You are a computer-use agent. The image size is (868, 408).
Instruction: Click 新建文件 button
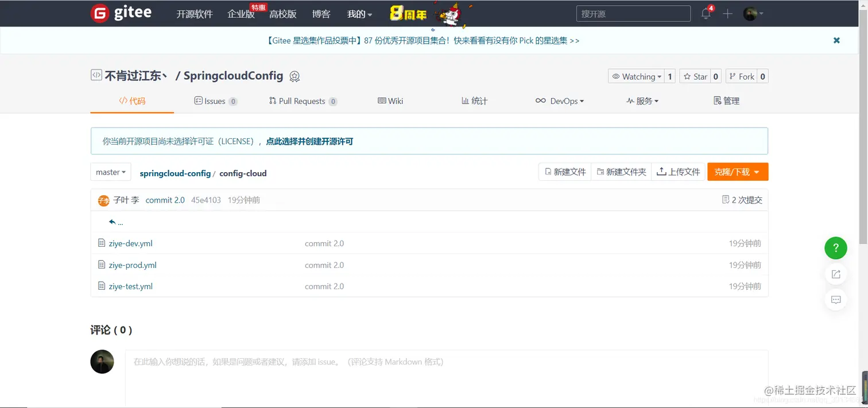coord(565,172)
